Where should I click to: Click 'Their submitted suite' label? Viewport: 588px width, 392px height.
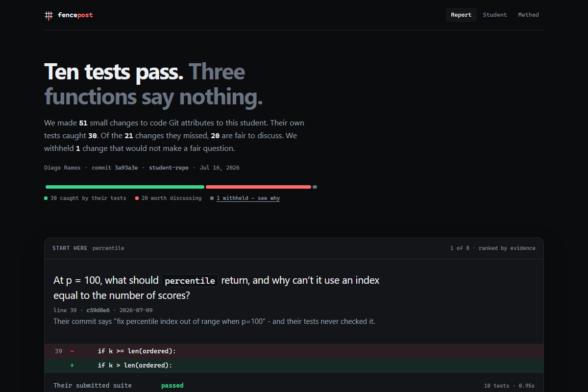click(93, 385)
